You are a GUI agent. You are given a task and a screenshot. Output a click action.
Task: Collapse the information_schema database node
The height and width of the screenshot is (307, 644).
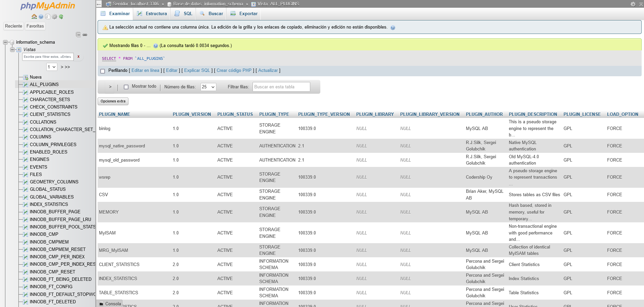(x=5, y=42)
